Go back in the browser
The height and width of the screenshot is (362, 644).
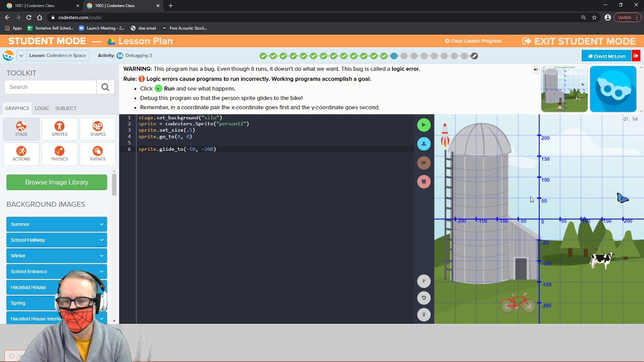(7, 18)
